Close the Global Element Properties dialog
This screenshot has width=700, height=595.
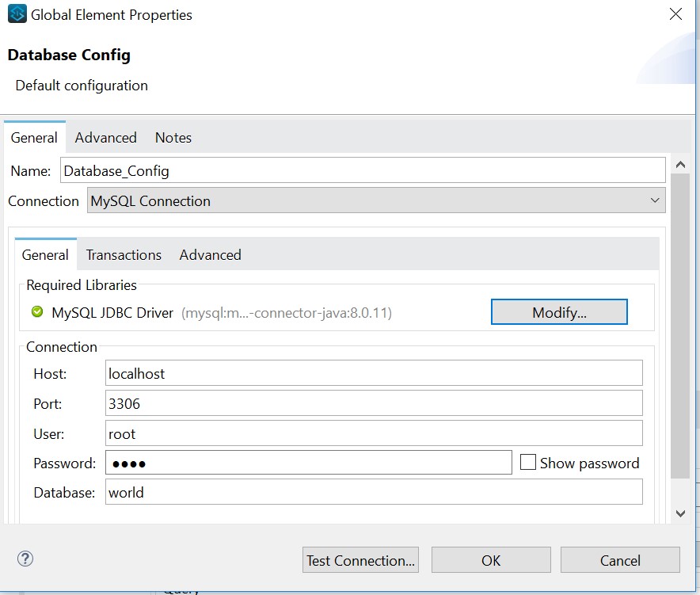(676, 13)
